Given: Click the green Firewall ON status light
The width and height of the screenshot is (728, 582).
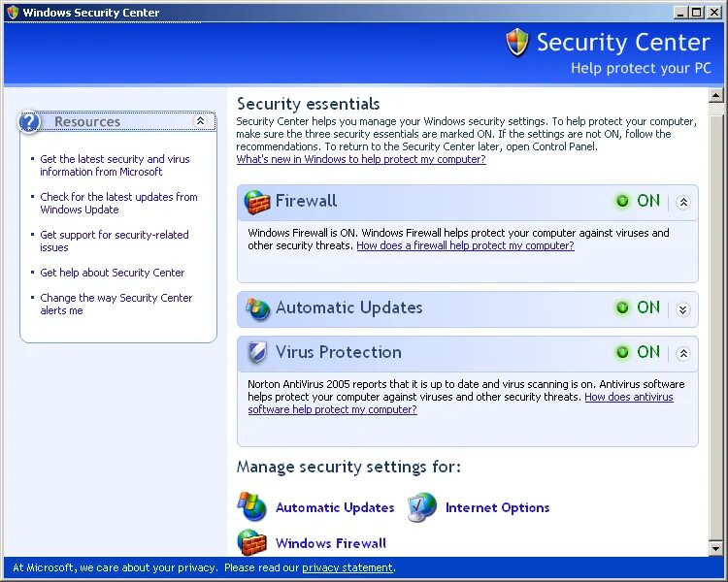Looking at the screenshot, I should pos(622,202).
